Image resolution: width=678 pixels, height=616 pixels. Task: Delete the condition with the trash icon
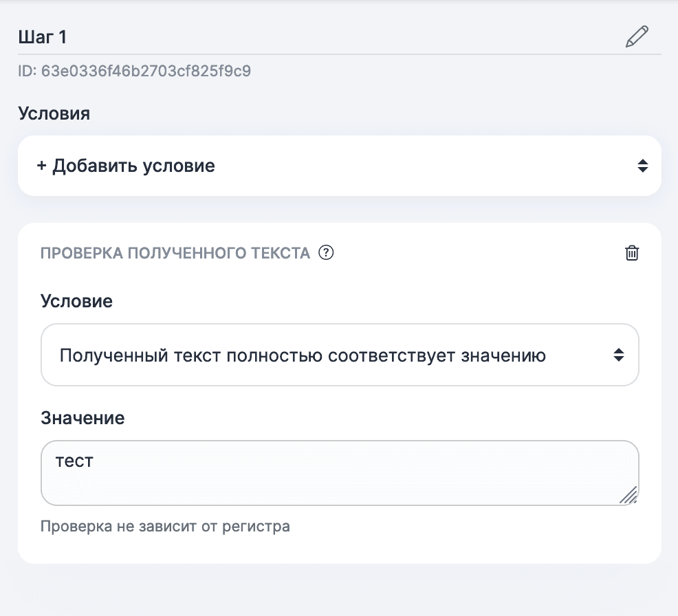(x=631, y=253)
